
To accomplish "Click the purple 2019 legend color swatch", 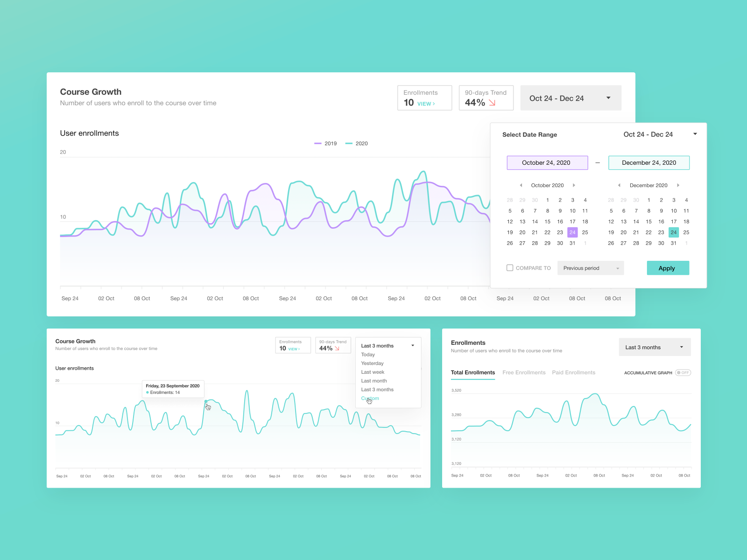I will 318,143.
